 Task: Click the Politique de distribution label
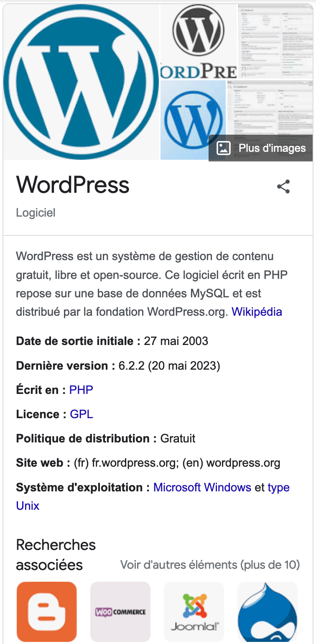tap(87, 438)
